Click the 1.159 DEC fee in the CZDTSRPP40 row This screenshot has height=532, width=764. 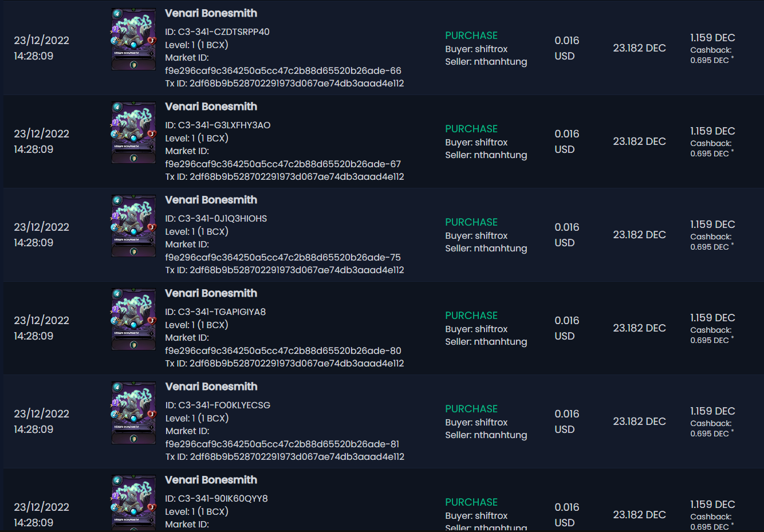click(x=712, y=38)
